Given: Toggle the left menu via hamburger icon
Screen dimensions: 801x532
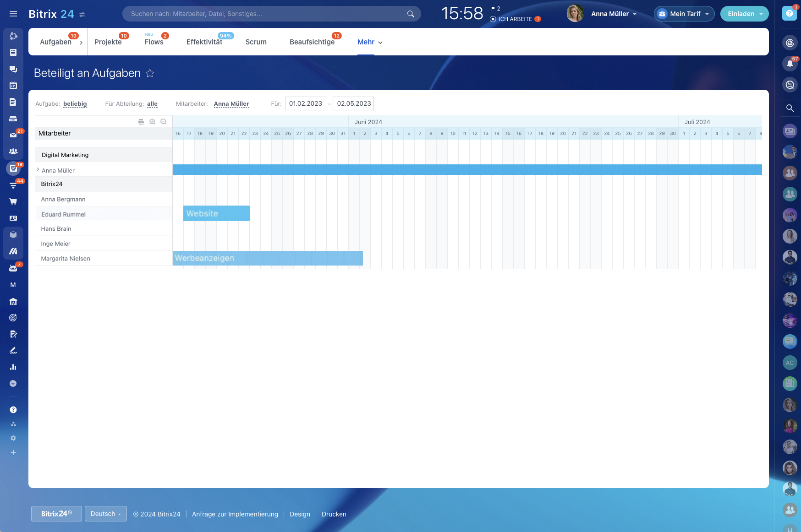Looking at the screenshot, I should [13, 14].
